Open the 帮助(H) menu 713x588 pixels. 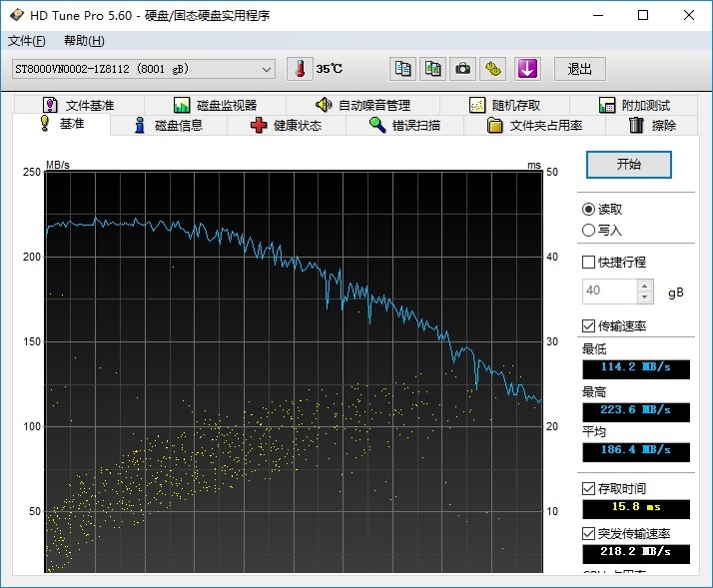tap(84, 41)
